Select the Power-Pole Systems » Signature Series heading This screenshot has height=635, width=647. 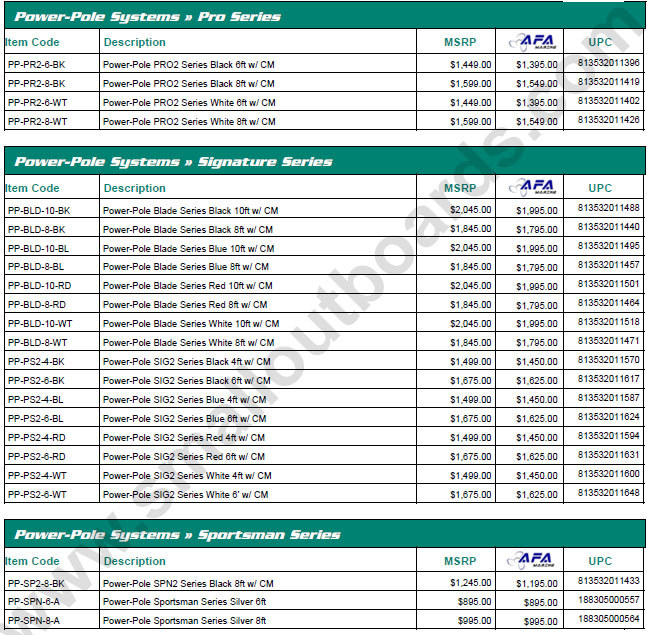(x=173, y=162)
